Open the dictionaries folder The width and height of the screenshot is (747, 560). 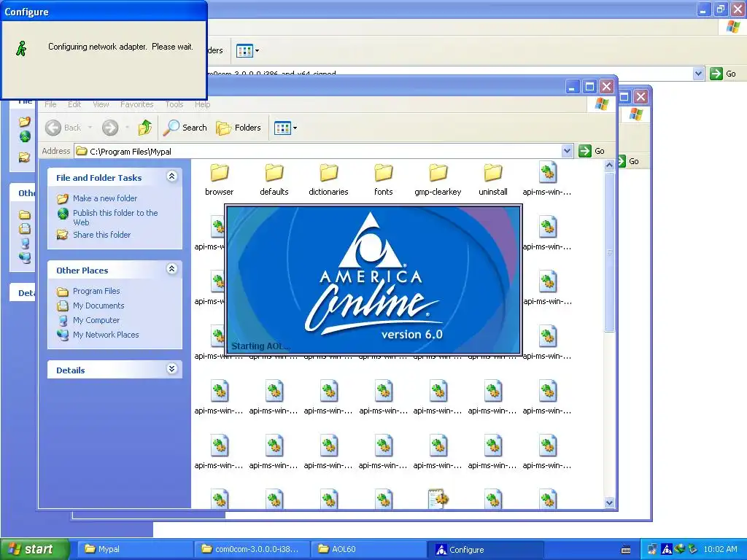tap(328, 179)
